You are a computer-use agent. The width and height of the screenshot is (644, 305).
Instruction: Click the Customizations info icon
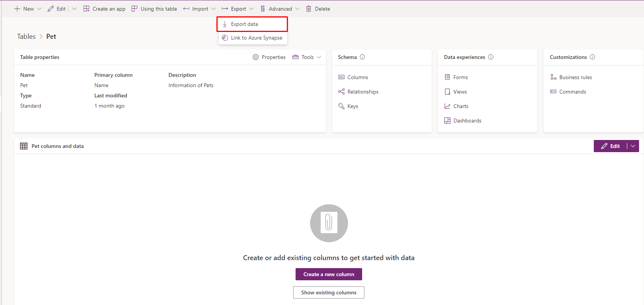(x=592, y=57)
